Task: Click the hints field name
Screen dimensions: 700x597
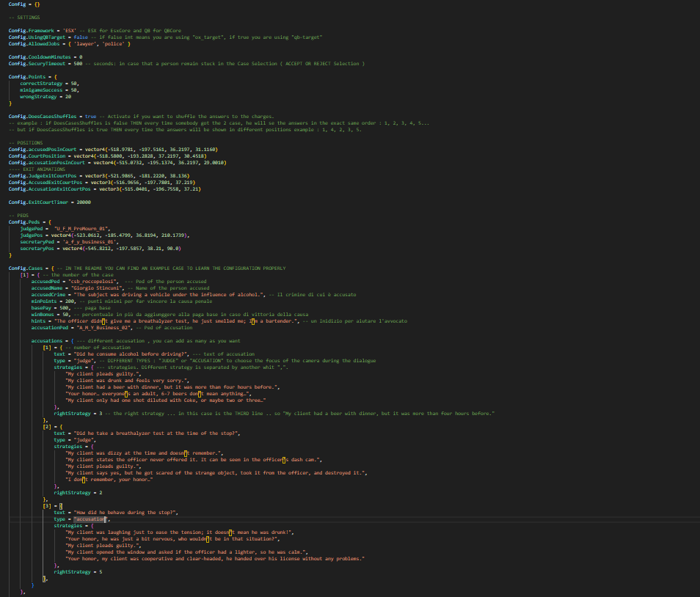Action: pyautogui.click(x=38, y=321)
